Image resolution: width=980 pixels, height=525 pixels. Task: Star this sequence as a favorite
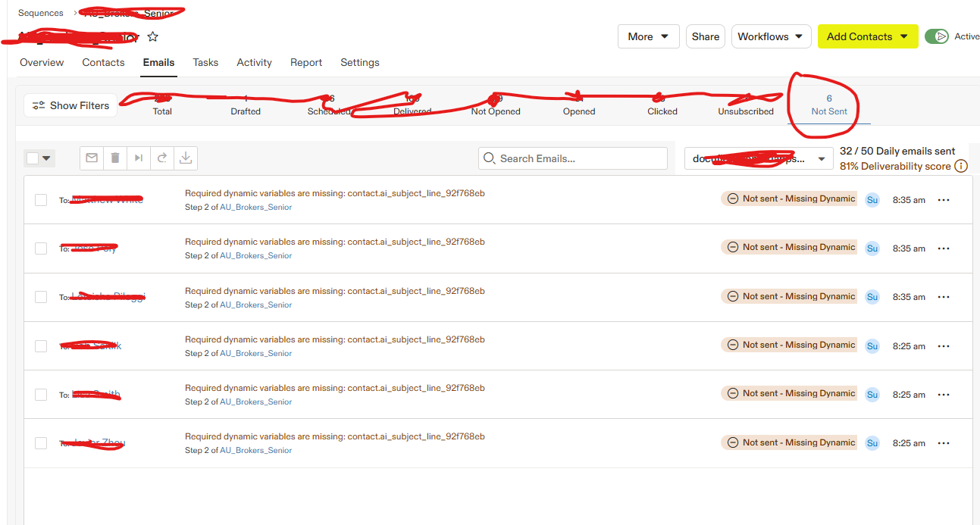pyautogui.click(x=153, y=37)
